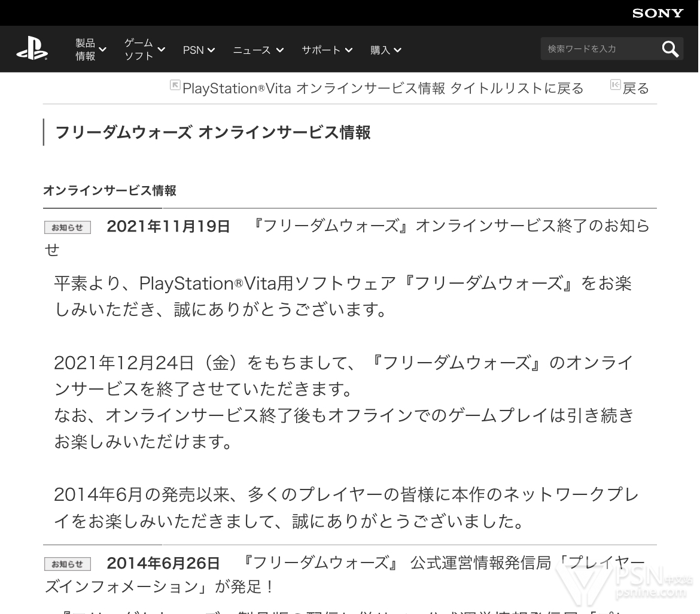
Task: Click the PlayStation logo icon
Action: 32,48
